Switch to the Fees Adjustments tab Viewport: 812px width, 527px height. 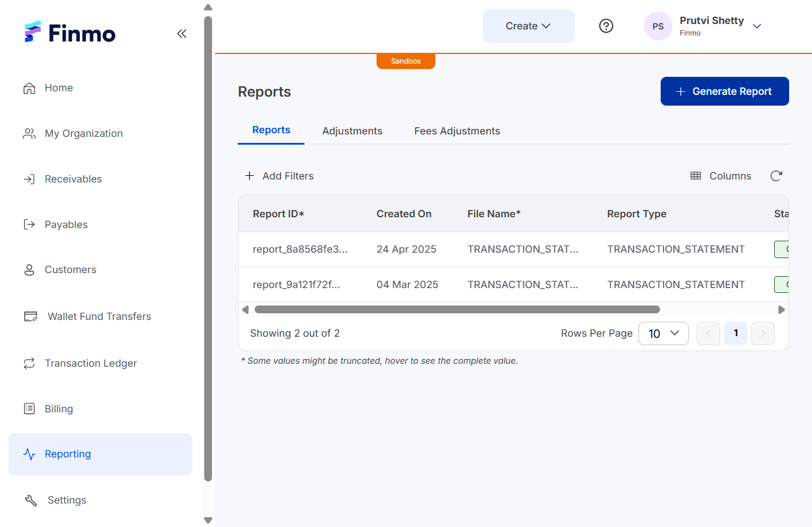(x=457, y=131)
